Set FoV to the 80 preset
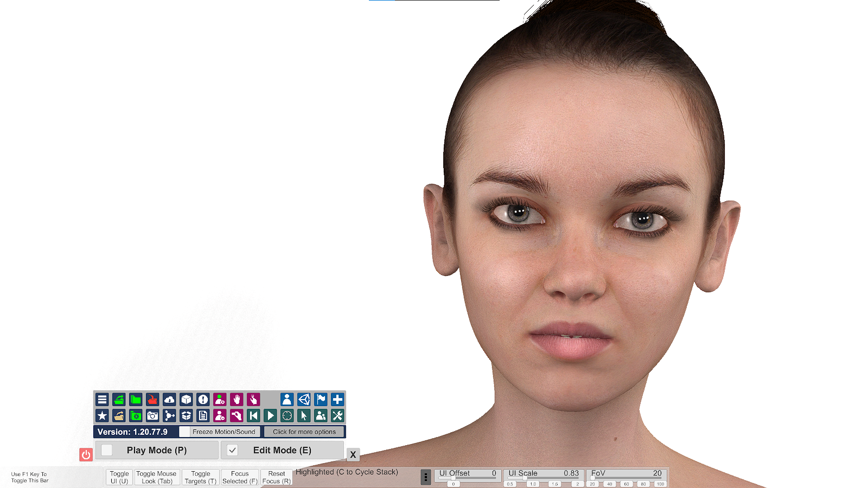The height and width of the screenshot is (488, 868). [643, 484]
